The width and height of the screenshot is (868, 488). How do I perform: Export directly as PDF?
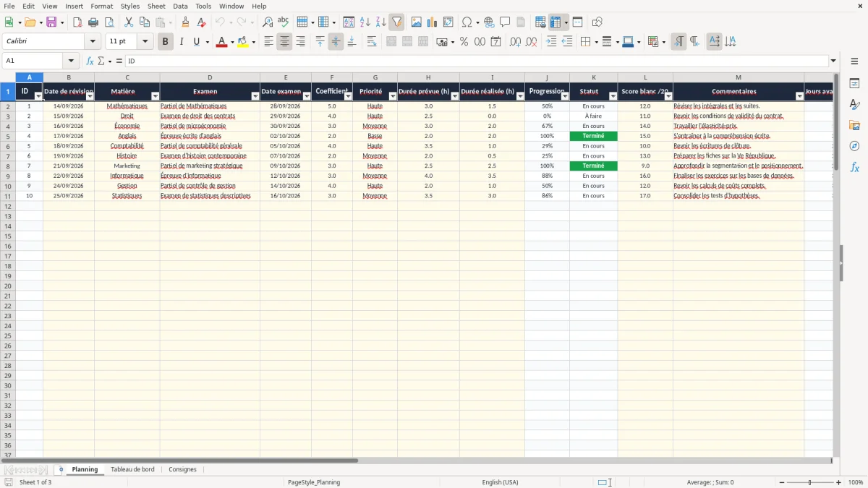(x=77, y=22)
